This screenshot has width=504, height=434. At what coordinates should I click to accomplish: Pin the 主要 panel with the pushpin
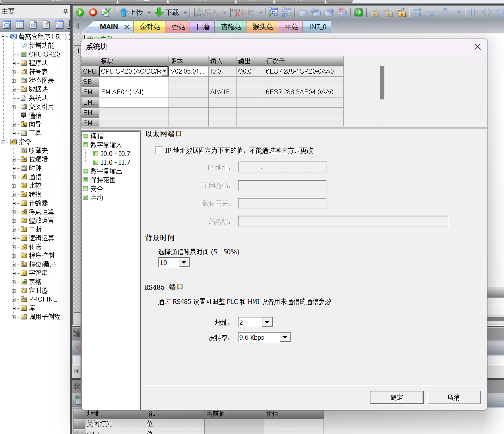tap(66, 12)
